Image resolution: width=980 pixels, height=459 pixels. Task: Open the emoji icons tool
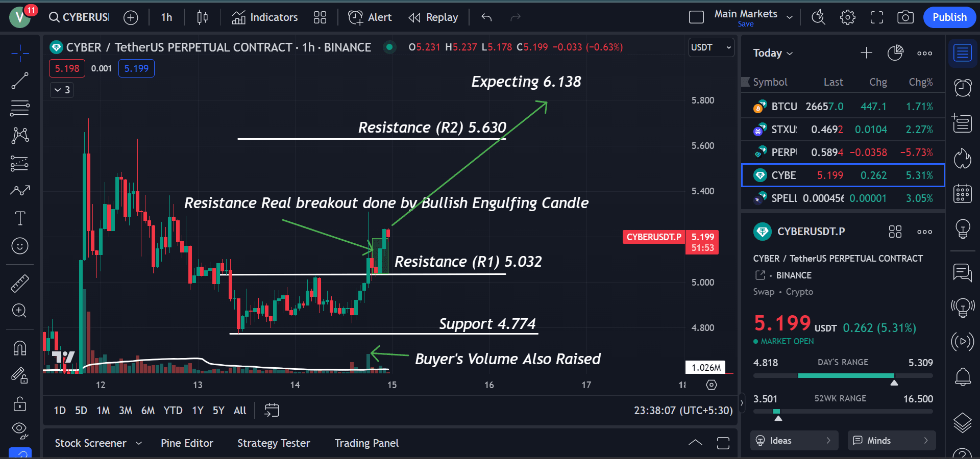tap(20, 246)
